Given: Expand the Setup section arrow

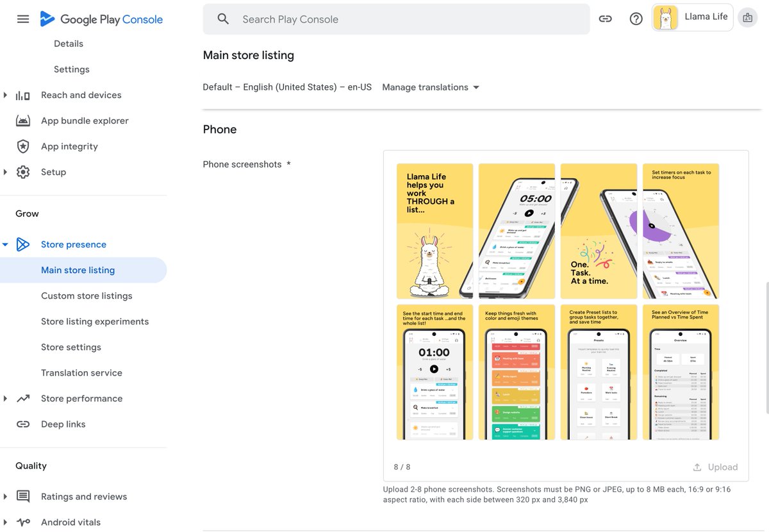Looking at the screenshot, I should point(5,172).
